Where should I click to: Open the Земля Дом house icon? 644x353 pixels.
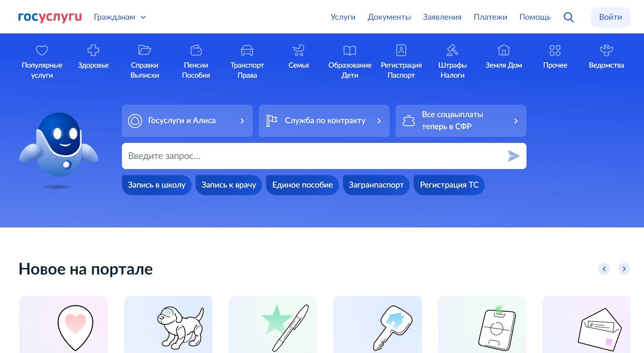(x=504, y=50)
